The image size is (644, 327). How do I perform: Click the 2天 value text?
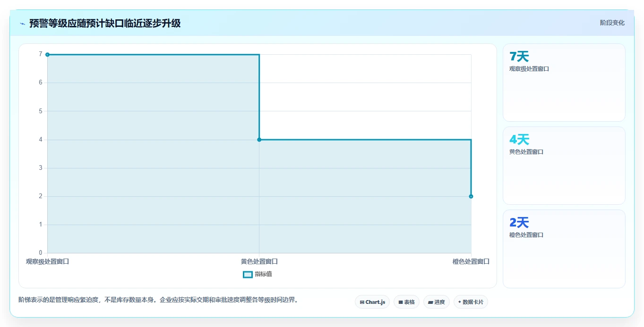click(519, 223)
